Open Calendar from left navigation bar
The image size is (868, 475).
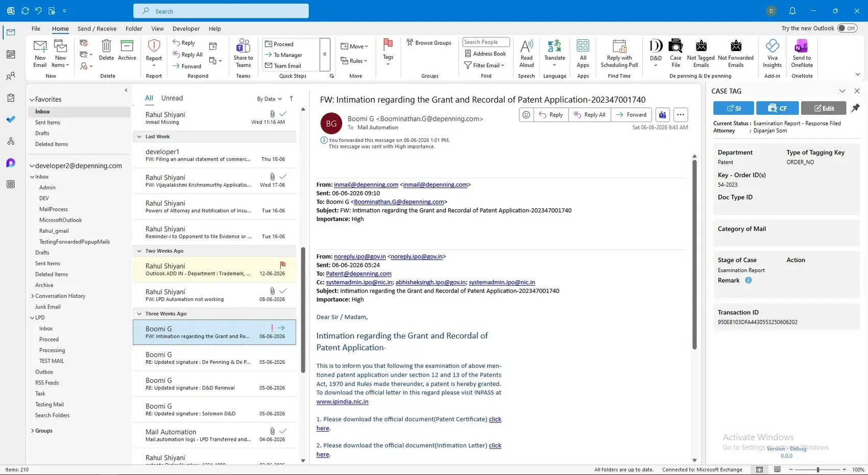(x=11, y=54)
